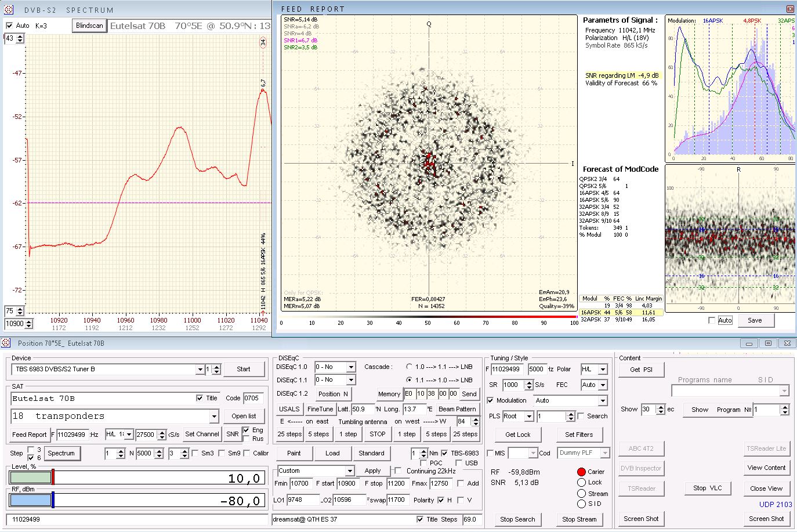Image resolution: width=797 pixels, height=532 pixels.
Task: Click the SID status indicator circle
Action: tap(581, 504)
